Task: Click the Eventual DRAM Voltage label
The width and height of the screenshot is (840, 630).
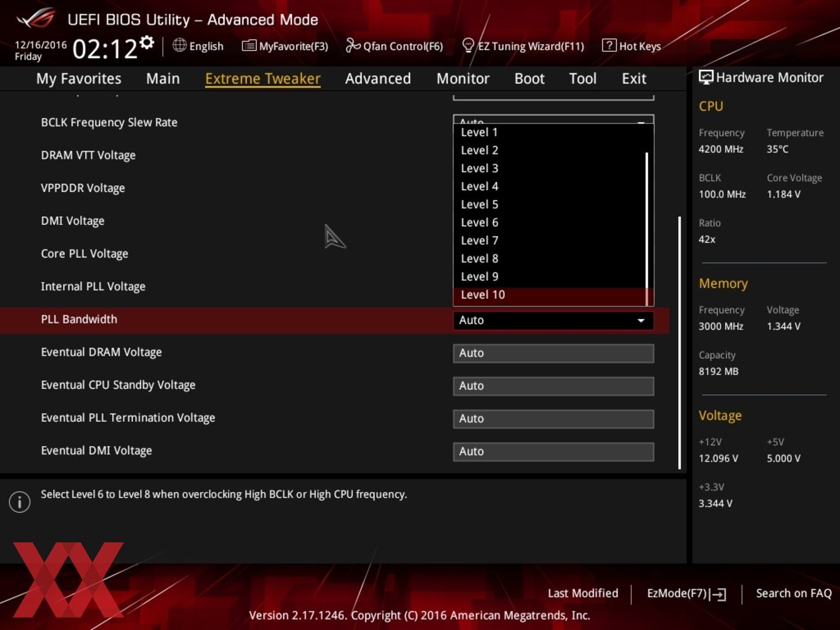Action: (101, 352)
